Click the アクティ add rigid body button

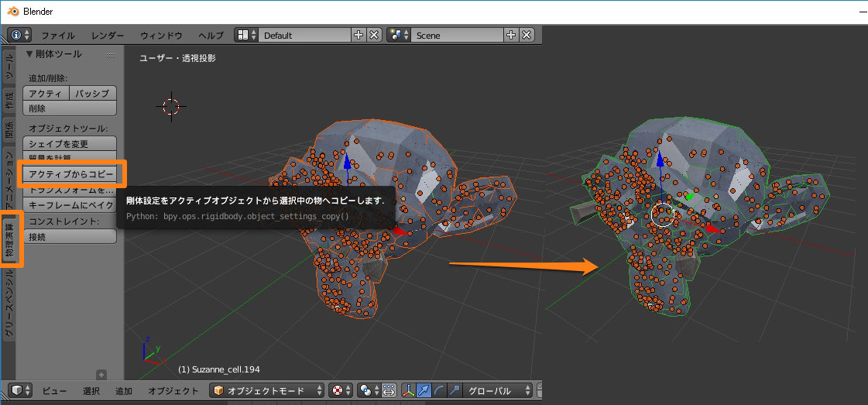click(46, 94)
